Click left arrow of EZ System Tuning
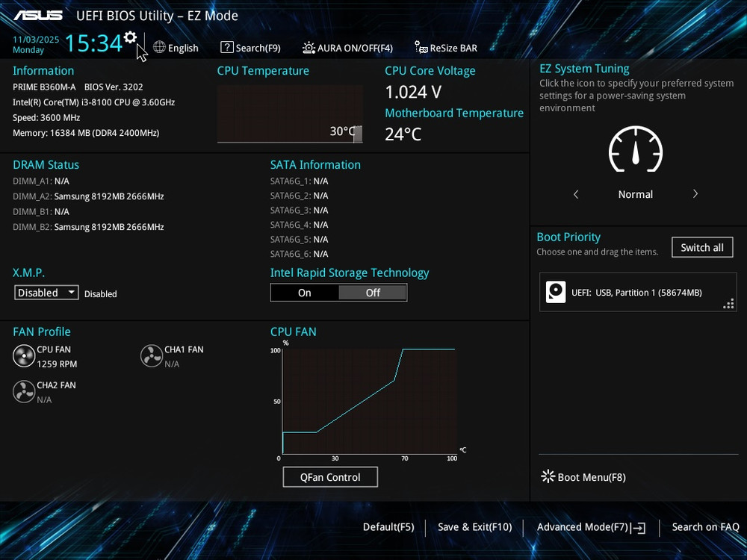 coord(576,194)
